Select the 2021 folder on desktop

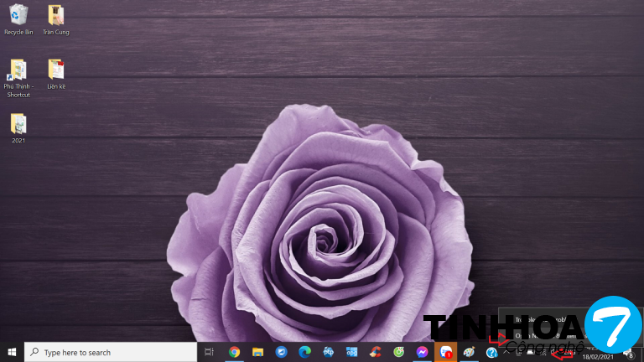coord(18,124)
